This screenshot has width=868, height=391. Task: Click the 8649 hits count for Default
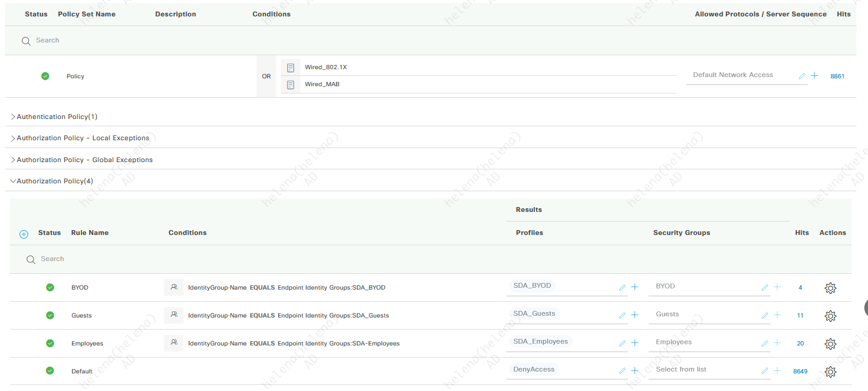800,371
